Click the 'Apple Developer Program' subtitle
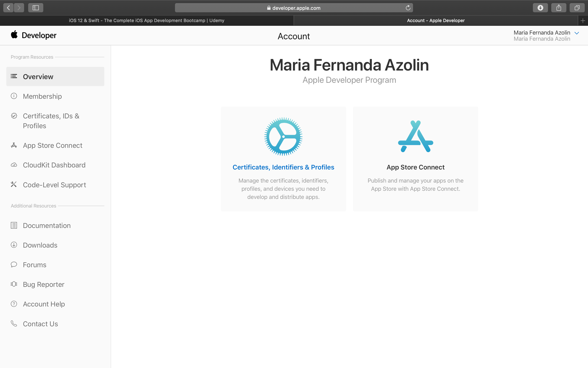588x368 pixels. (x=349, y=80)
